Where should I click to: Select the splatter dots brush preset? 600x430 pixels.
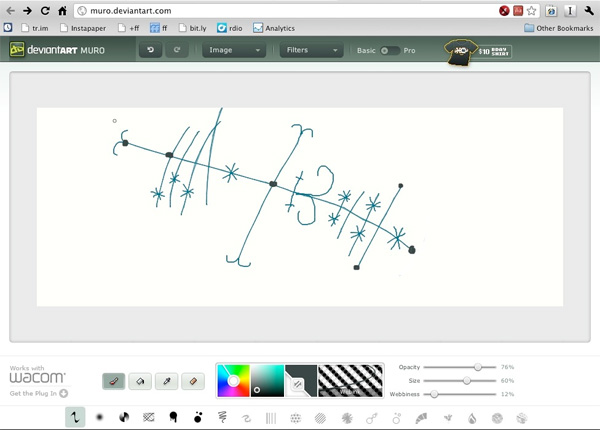pos(198,417)
